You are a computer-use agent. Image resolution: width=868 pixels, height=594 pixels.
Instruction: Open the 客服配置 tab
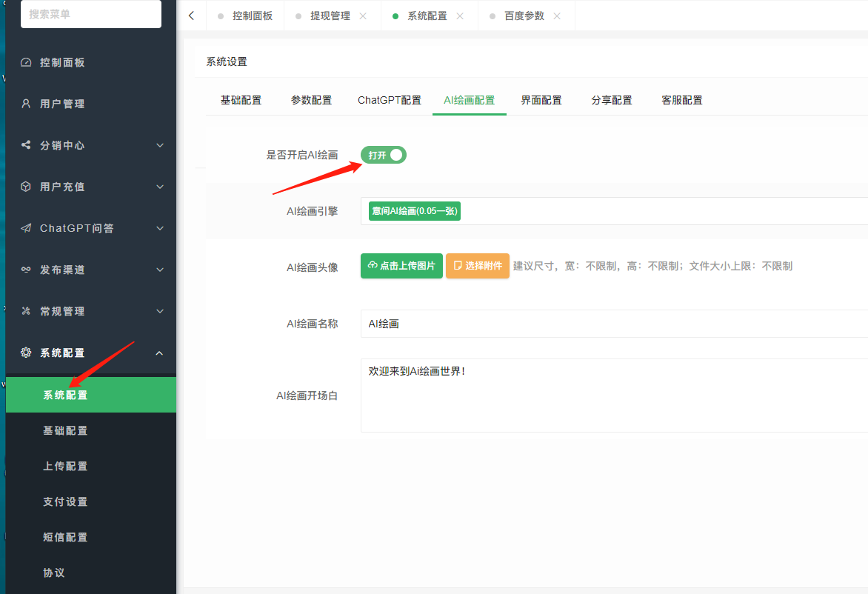681,100
